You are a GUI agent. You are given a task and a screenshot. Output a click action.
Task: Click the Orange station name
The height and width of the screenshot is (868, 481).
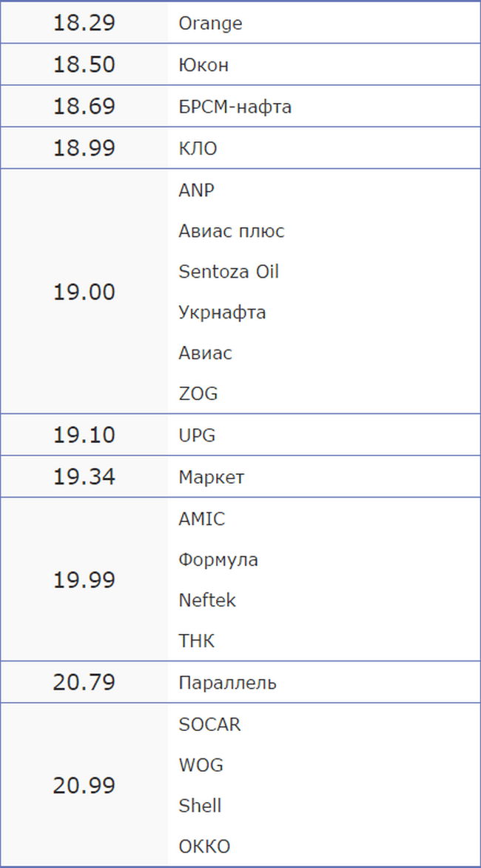[x=210, y=24]
